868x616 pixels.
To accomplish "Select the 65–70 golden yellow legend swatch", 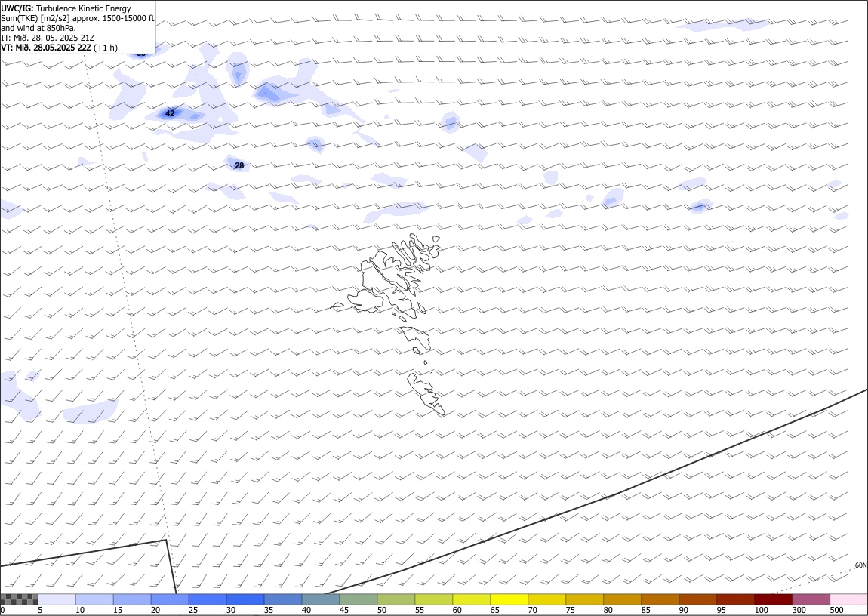I will (509, 599).
